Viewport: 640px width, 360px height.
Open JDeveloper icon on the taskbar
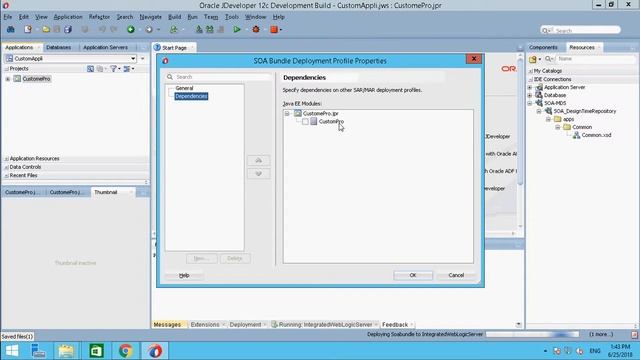pos(155,351)
